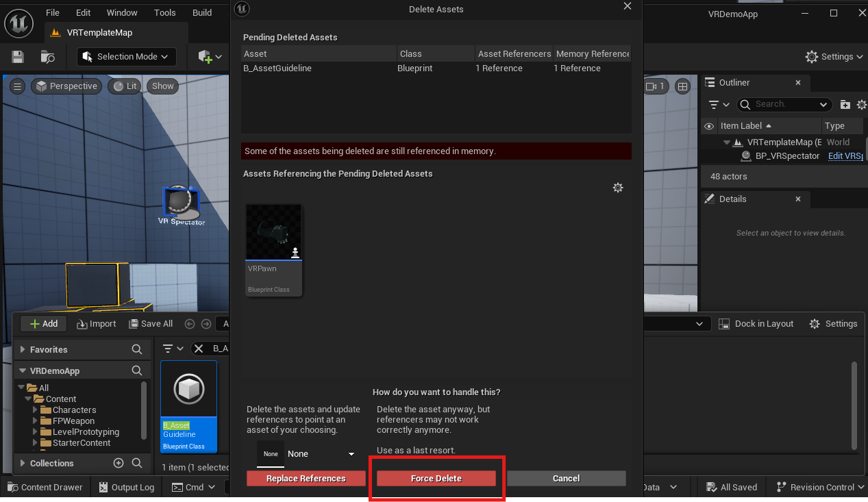Open the Tools menu
This screenshot has height=502, width=868.
tap(164, 12)
